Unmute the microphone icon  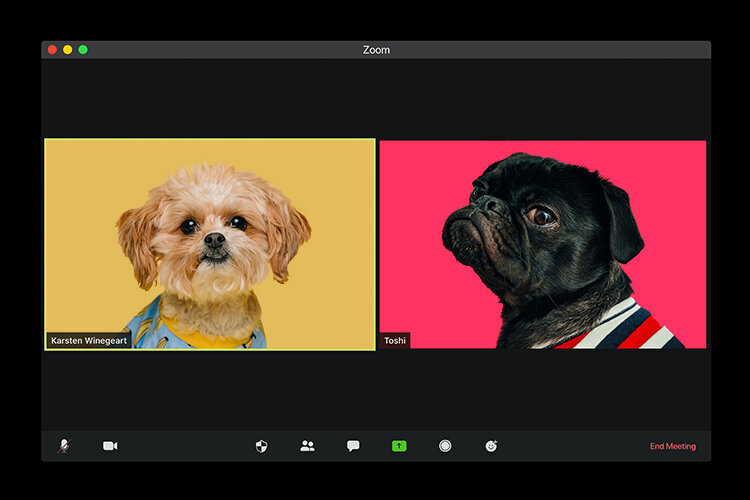65,446
